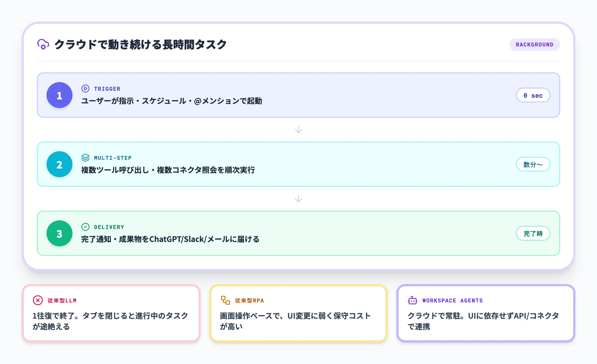Click the red X icon near 従来型LLM
Viewport: 597px width, 364px height.
38,300
